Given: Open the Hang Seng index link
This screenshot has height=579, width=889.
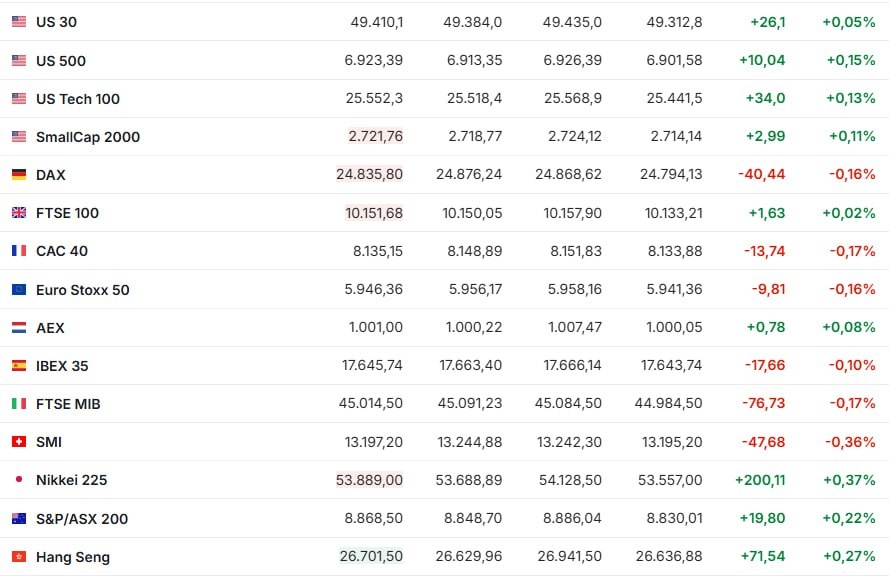Looking at the screenshot, I should [x=73, y=557].
